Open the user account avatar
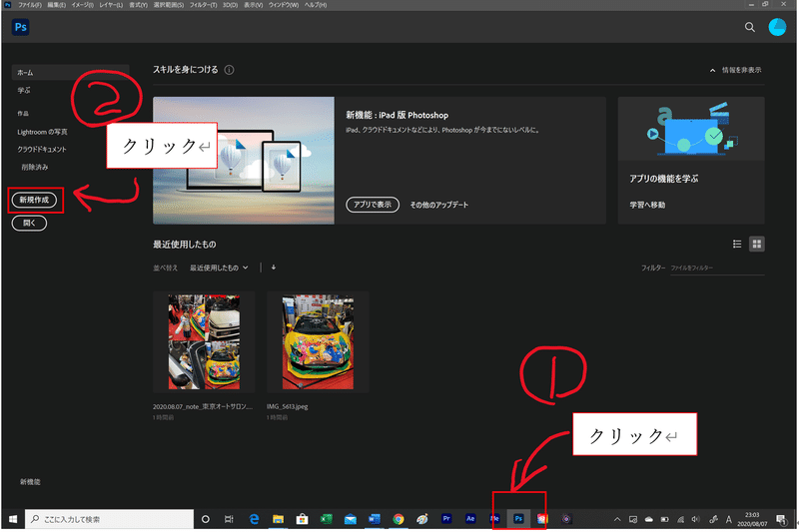 (x=777, y=27)
